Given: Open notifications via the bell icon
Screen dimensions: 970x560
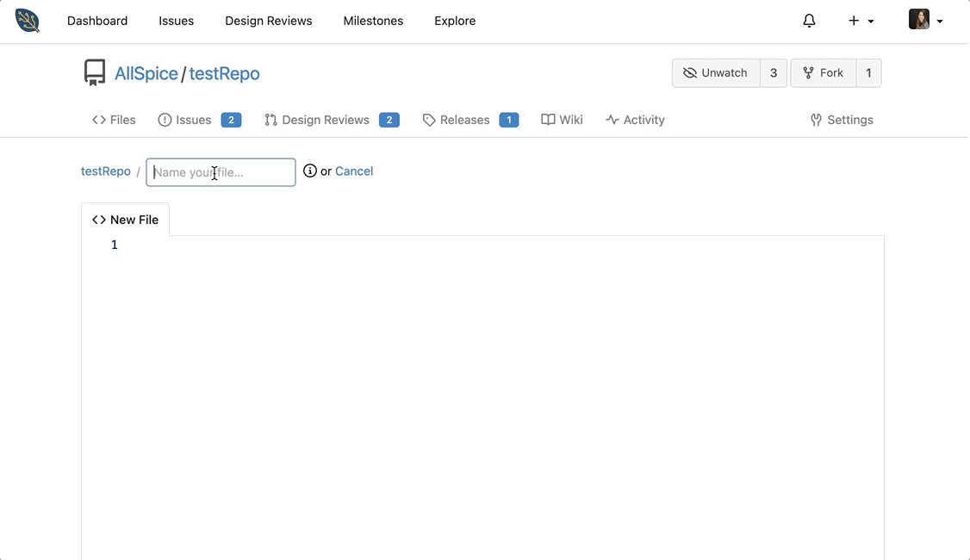Looking at the screenshot, I should (809, 20).
